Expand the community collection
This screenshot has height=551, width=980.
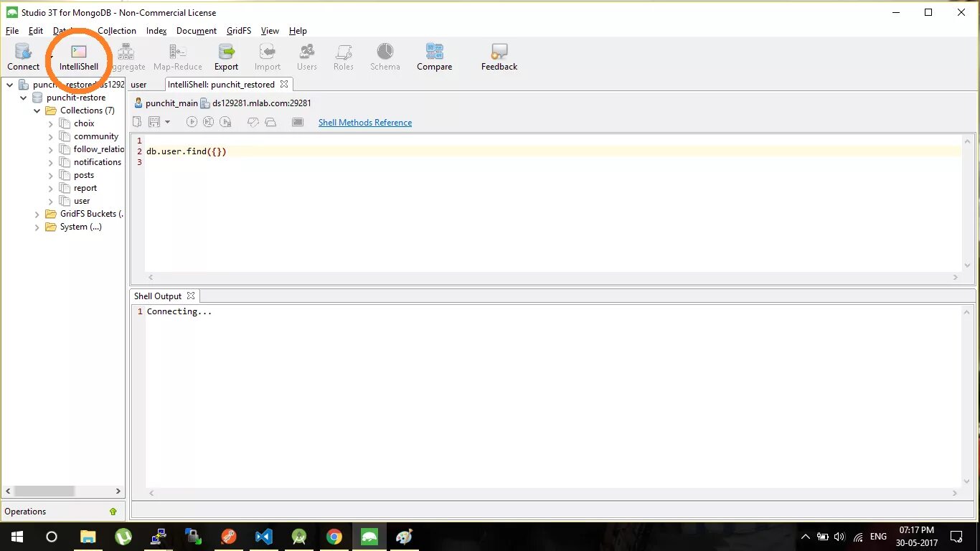coord(51,136)
